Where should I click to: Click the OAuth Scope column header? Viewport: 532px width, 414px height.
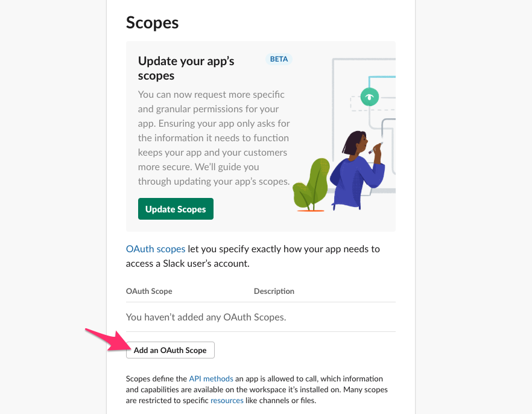click(x=149, y=291)
